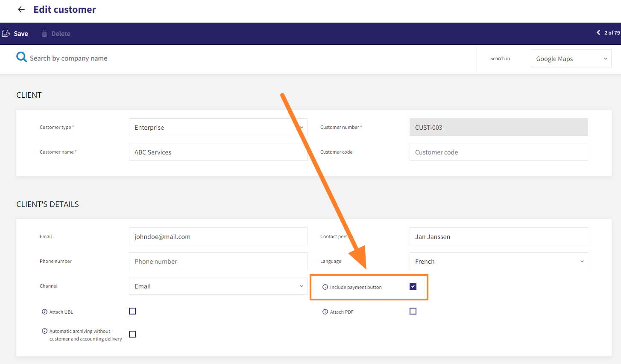Open the Channel dropdown set to Email

click(x=218, y=286)
